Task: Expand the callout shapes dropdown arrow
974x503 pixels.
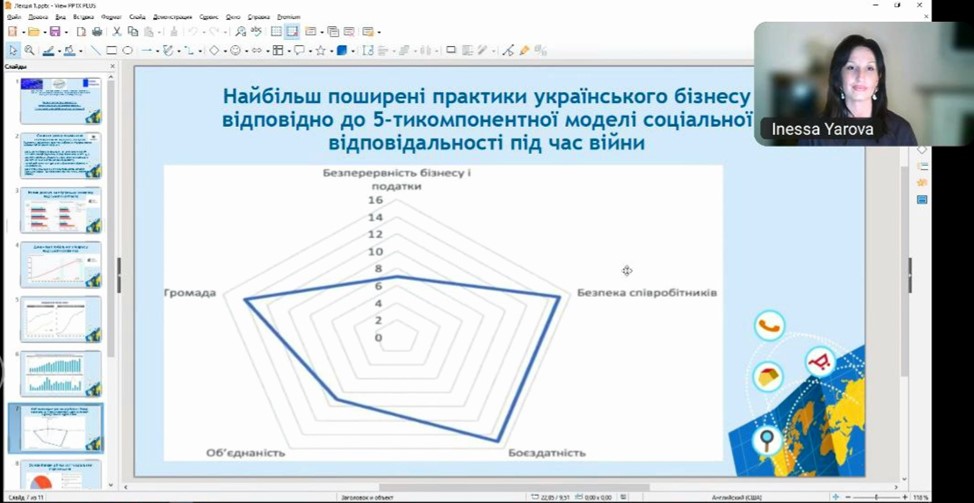Action: point(309,50)
